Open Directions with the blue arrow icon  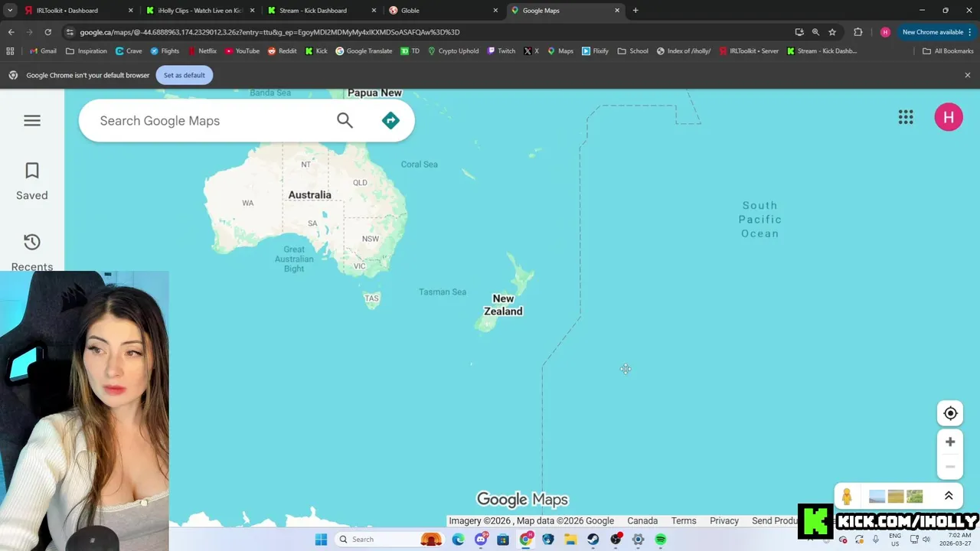click(390, 120)
